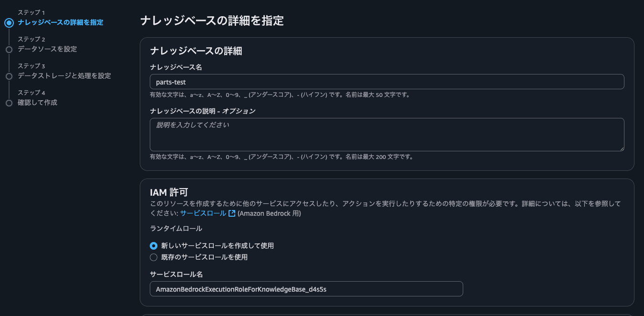Click the ナレッジベース名 field containing parts-test
Screen dimensions: 644x316
pos(386,81)
